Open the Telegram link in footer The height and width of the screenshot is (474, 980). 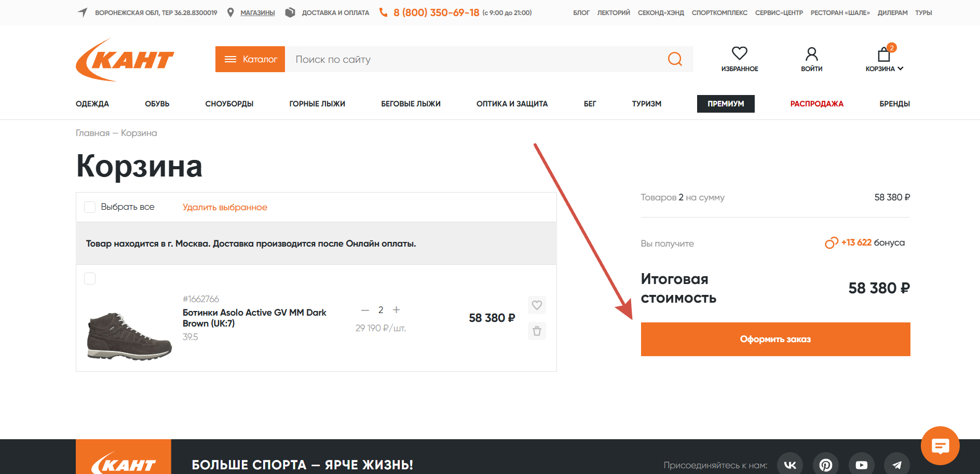(x=897, y=465)
